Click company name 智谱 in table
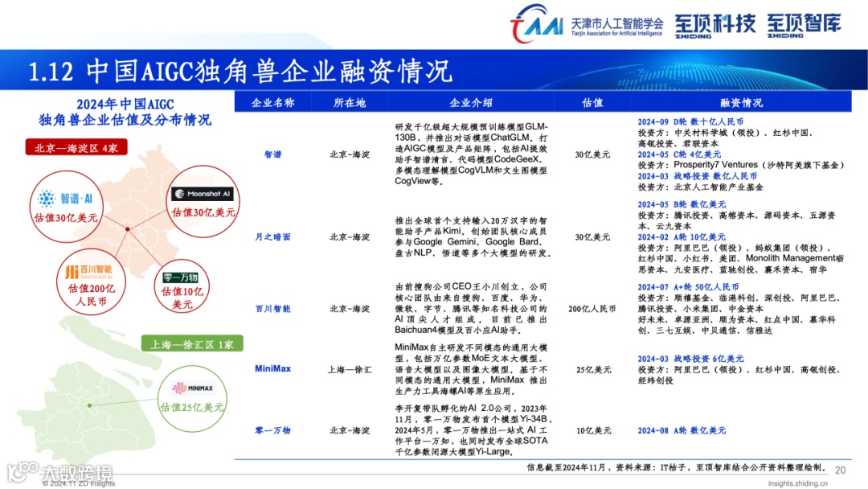This screenshot has height=489, width=868. click(273, 154)
